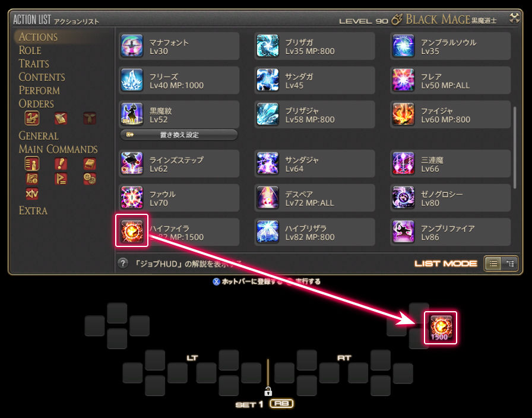The height and width of the screenshot is (418, 532).
Task: Select the 黒魔紋 Lv52 action icon
Action: coord(132,115)
